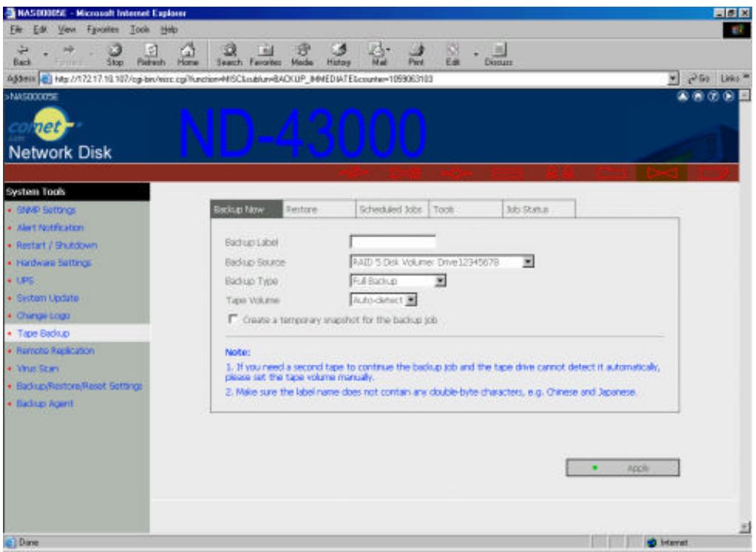Click the highlighted bow-tie icon in red bar

(661, 173)
